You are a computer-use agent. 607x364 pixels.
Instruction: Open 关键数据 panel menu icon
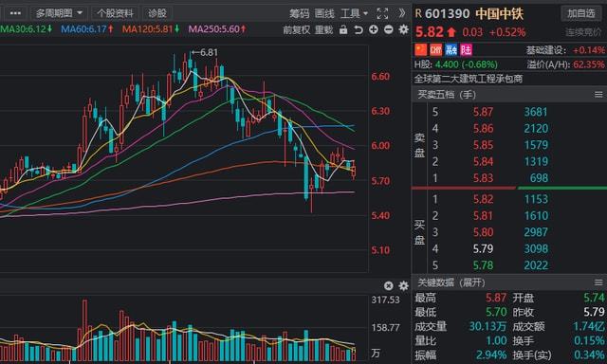point(598,282)
